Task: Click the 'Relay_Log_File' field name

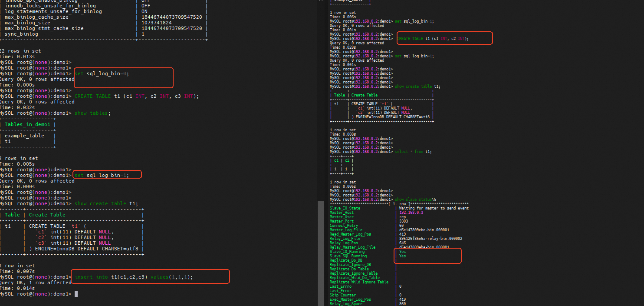Action: (x=345, y=239)
